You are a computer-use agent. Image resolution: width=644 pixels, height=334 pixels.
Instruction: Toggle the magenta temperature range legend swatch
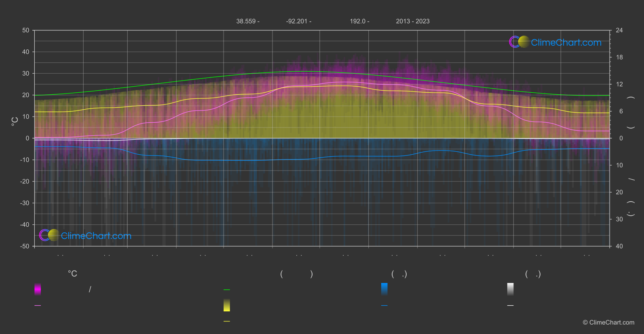pos(38,289)
